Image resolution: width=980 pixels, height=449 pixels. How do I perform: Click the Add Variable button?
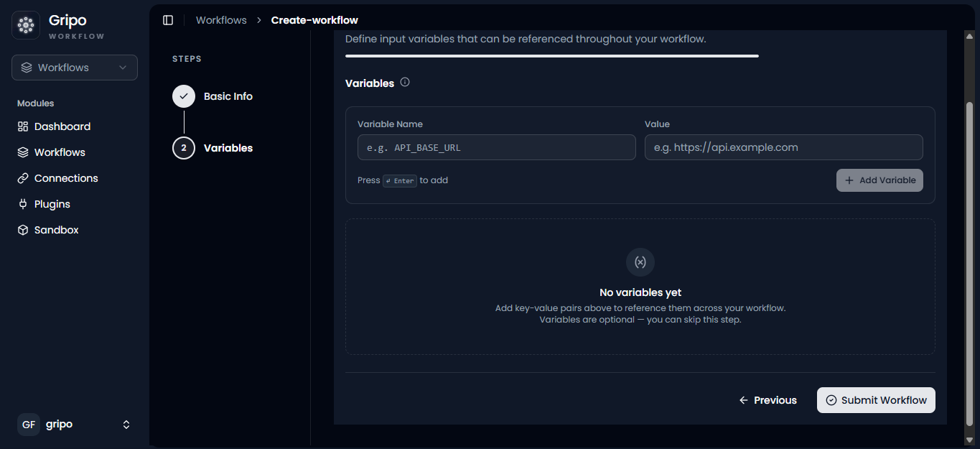point(879,180)
